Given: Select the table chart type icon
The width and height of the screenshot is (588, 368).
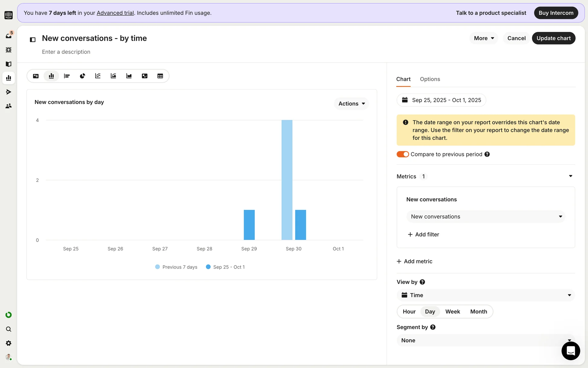Looking at the screenshot, I should [160, 76].
